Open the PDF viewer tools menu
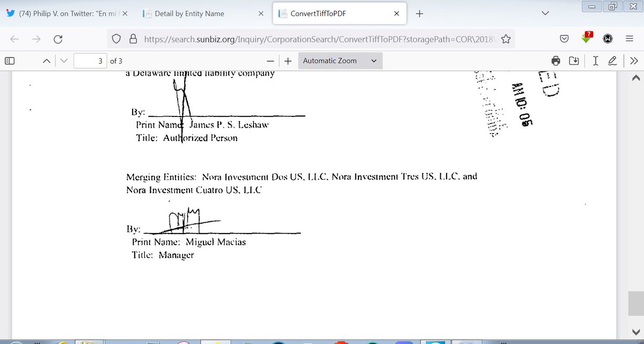This screenshot has width=644, height=344. pyautogui.click(x=634, y=61)
